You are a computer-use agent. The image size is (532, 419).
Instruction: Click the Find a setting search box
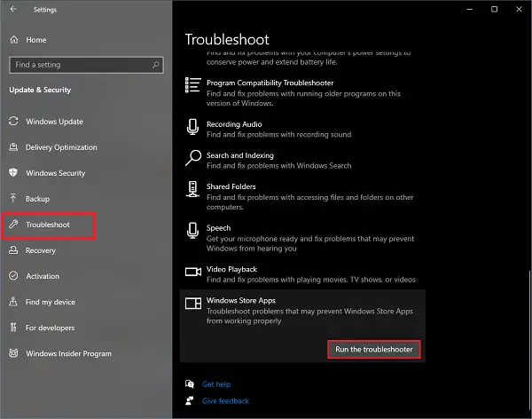pos(86,65)
